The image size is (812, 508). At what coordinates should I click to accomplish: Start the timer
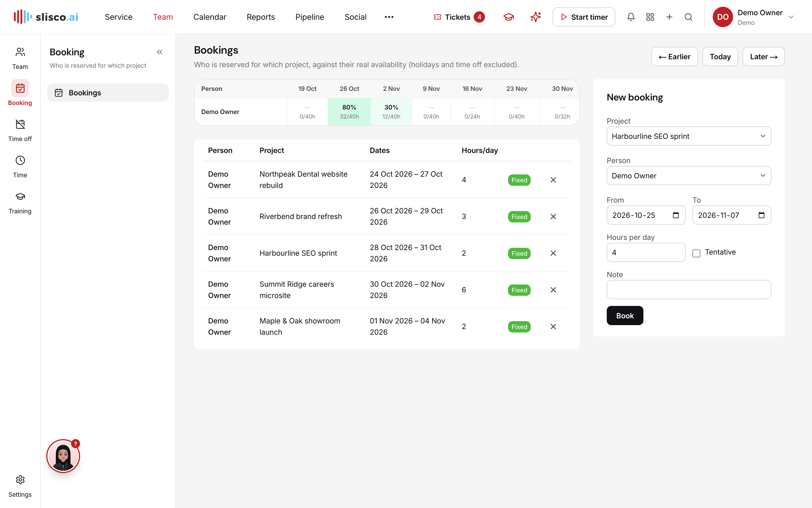pyautogui.click(x=584, y=17)
